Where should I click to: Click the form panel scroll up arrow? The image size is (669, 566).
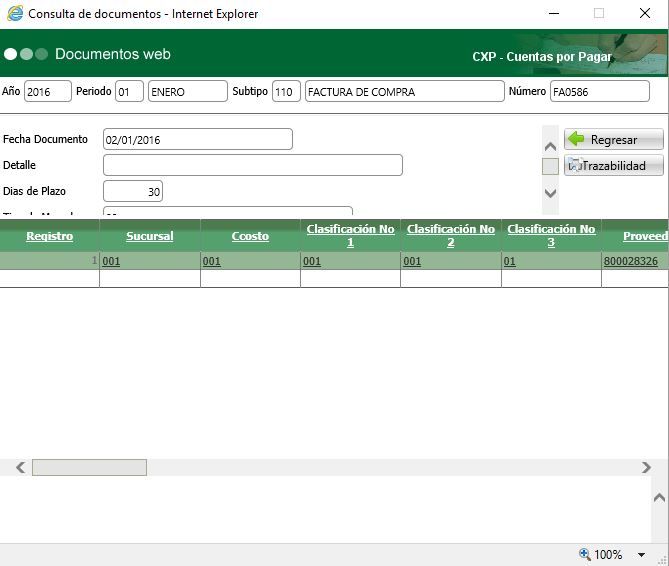(x=550, y=147)
